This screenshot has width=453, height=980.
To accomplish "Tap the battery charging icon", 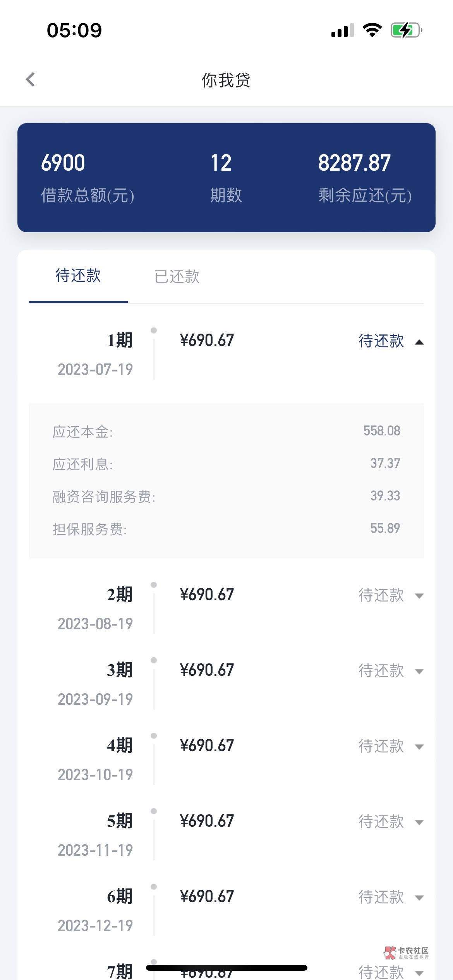I will click(x=406, y=30).
